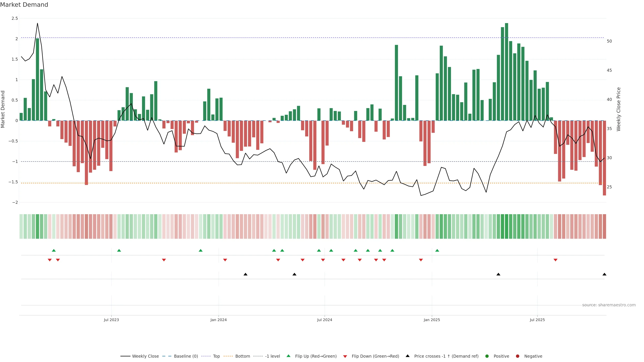Click the Flip Up green triangle legend icon
Viewport: 644px width, 362px height.
pos(288,356)
